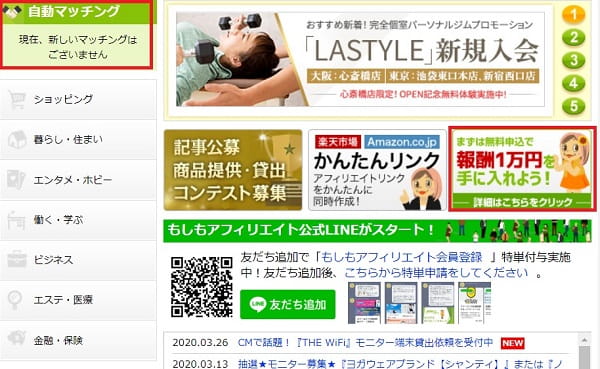Click the shopping cart icon
The width and height of the screenshot is (600, 369).
click(17, 100)
